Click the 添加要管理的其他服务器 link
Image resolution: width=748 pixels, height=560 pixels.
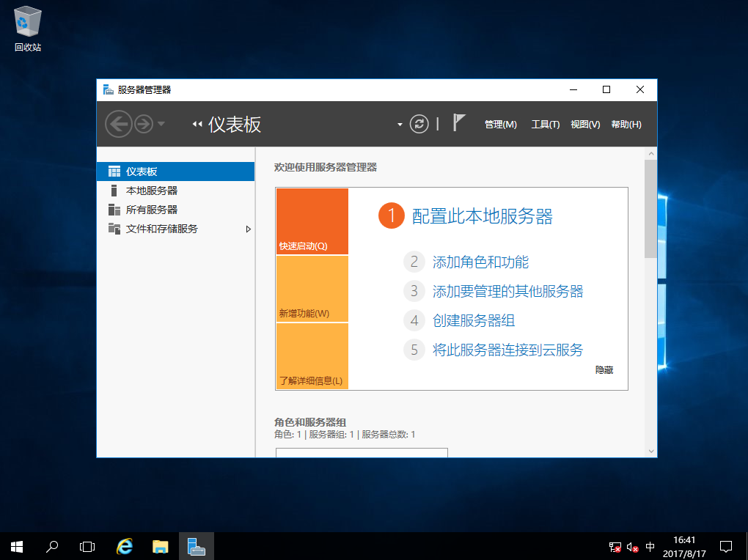(x=507, y=291)
